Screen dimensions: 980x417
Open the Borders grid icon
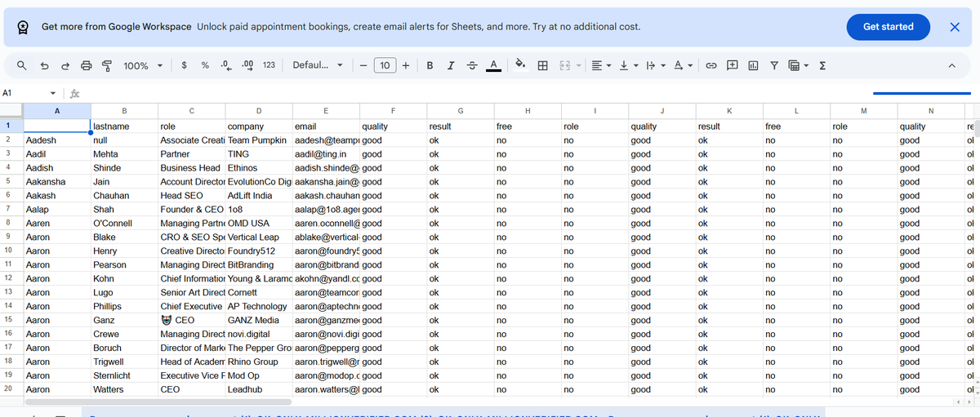(x=543, y=65)
